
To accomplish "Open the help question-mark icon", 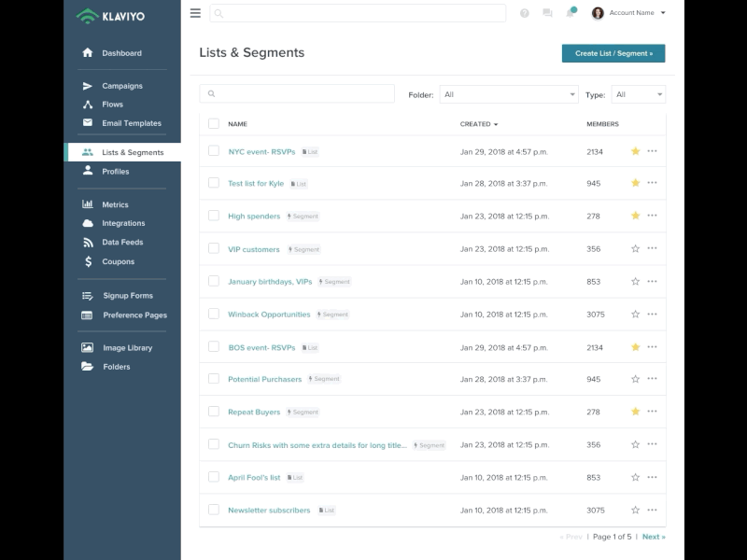I will pyautogui.click(x=524, y=13).
